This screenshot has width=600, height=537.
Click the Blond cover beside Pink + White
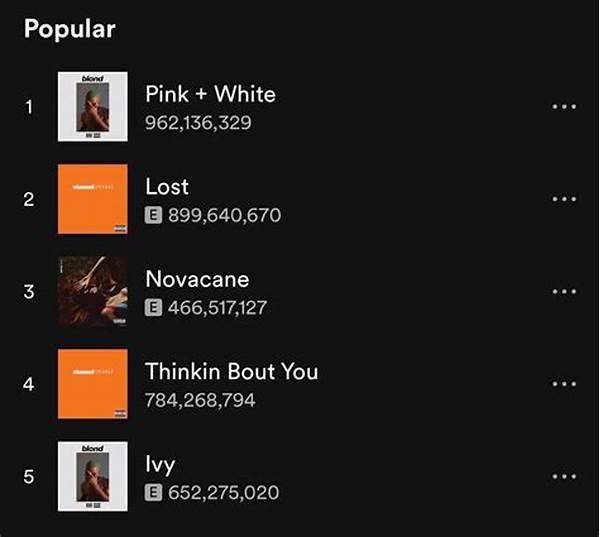pyautogui.click(x=93, y=107)
